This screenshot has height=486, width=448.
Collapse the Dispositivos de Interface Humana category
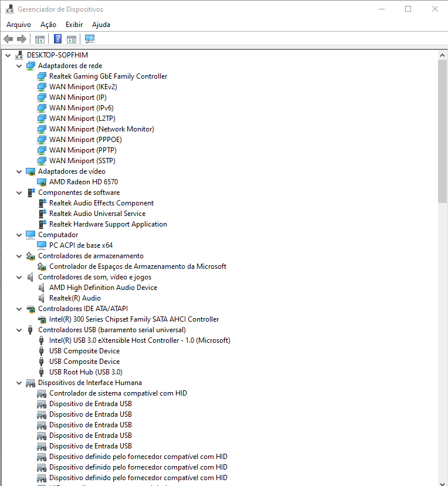[x=19, y=383]
